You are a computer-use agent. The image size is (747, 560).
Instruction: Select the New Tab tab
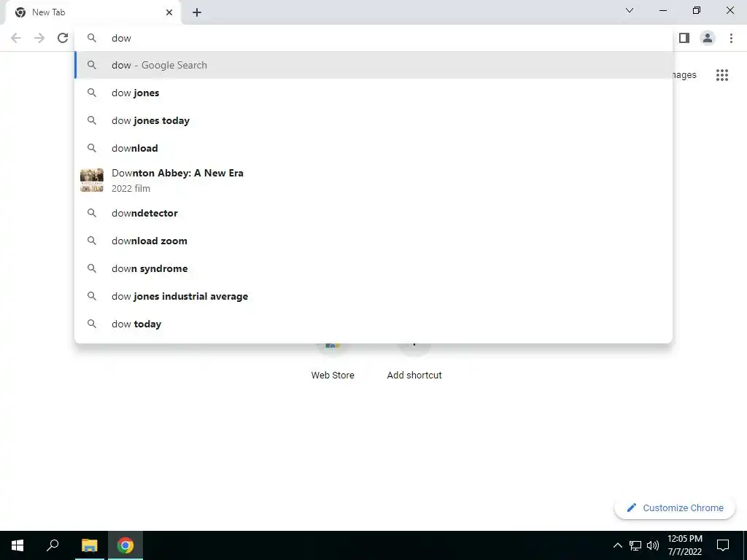(x=93, y=12)
